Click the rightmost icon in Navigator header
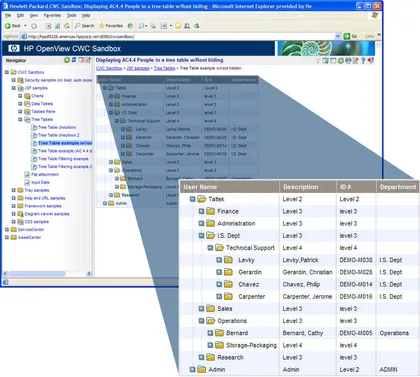This screenshot has width=420, height=377. click(x=88, y=60)
